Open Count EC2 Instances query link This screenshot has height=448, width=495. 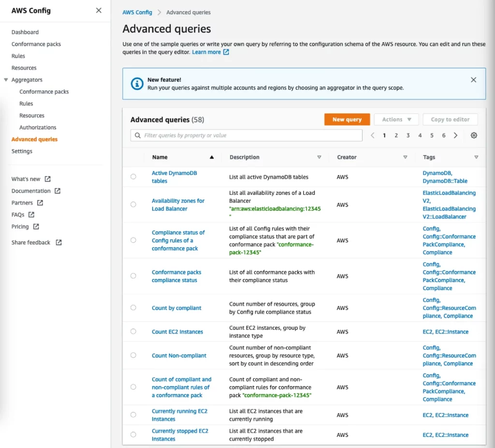pyautogui.click(x=177, y=332)
